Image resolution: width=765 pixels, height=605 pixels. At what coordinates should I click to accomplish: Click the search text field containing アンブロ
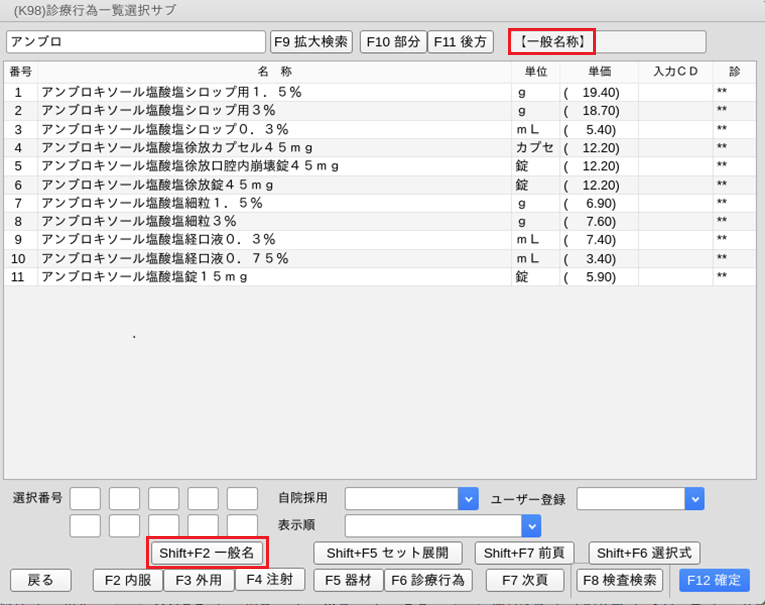pyautogui.click(x=135, y=42)
